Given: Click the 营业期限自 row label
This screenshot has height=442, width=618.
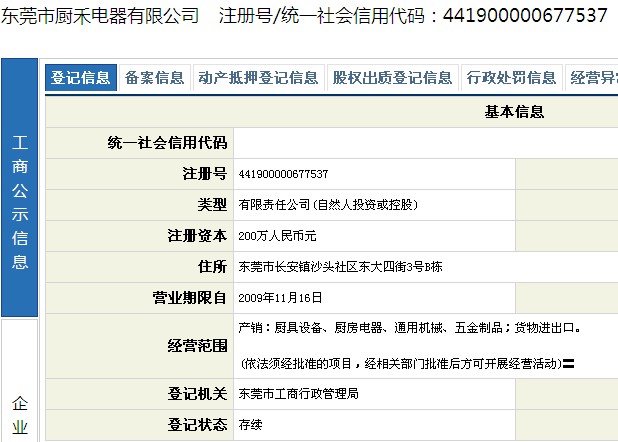Looking at the screenshot, I should [190, 298].
